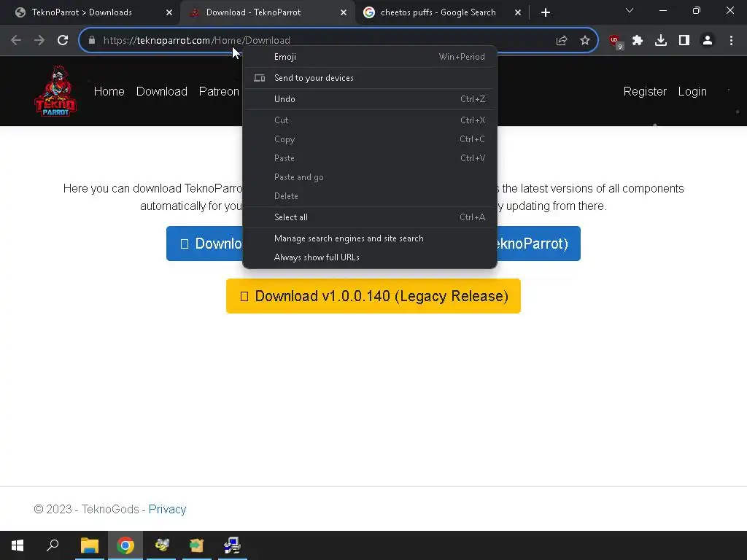Click the box package taskbar icon
Viewport: 747px width, 560px height.
(x=196, y=545)
